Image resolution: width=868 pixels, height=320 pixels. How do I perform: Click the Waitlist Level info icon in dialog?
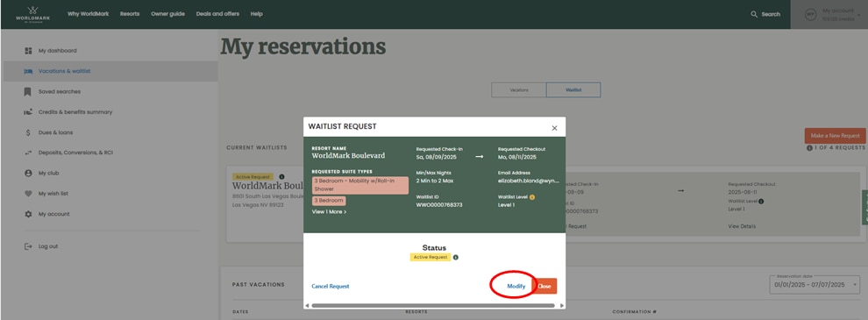coord(532,197)
